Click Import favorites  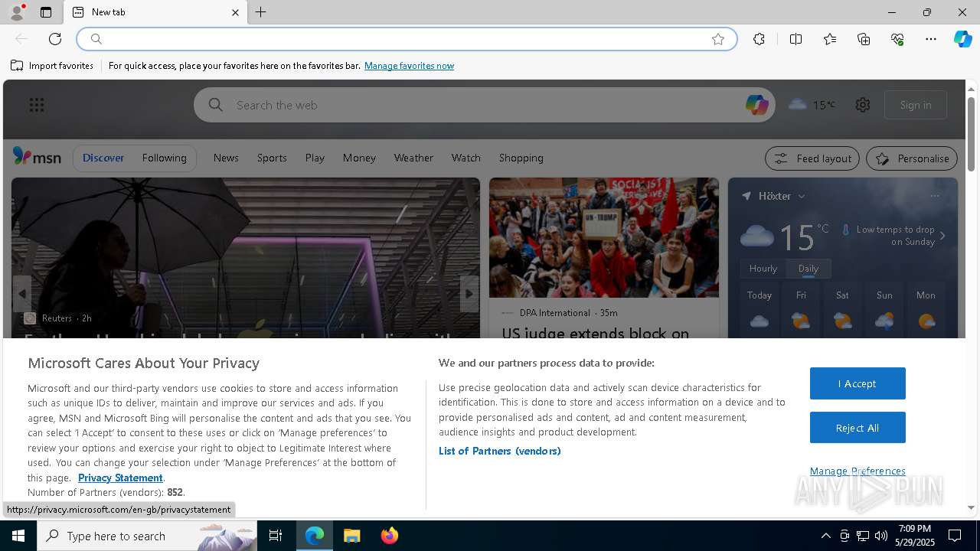(52, 66)
